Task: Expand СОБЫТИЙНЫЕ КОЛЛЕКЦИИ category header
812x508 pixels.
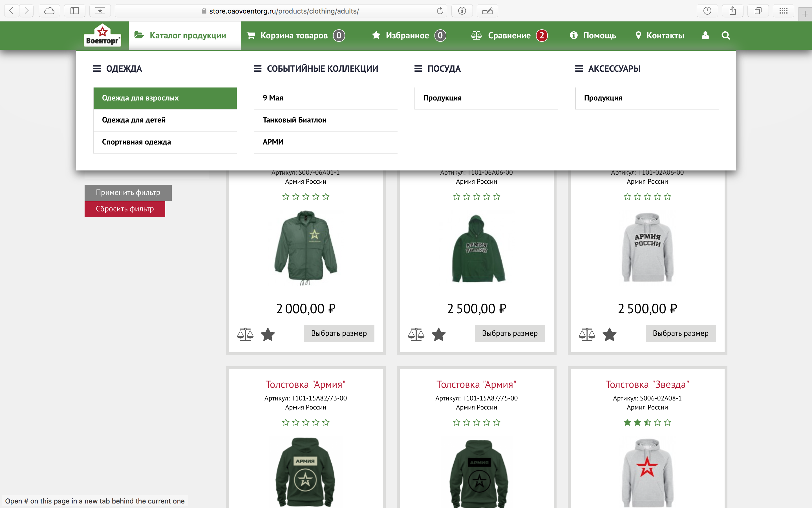Action: [x=316, y=69]
